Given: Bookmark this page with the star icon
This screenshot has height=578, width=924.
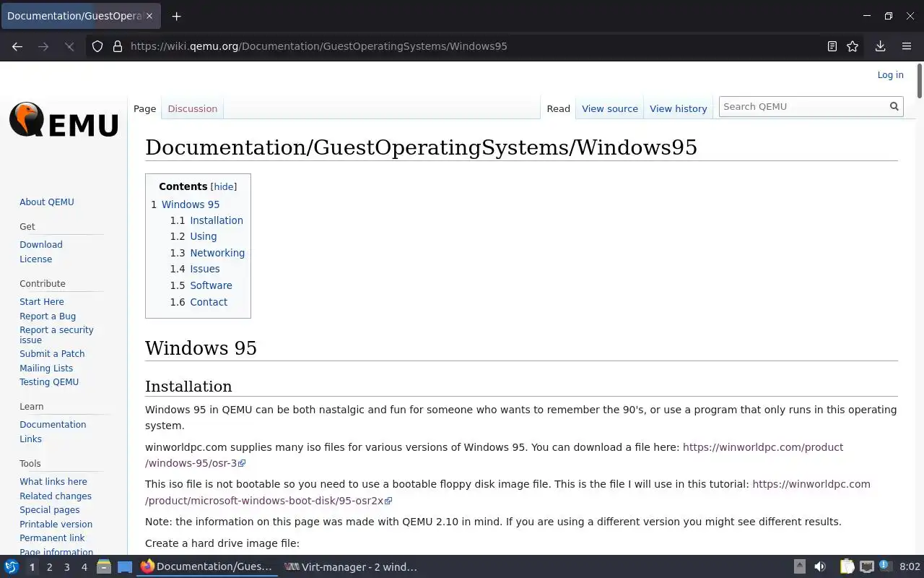Looking at the screenshot, I should (853, 46).
